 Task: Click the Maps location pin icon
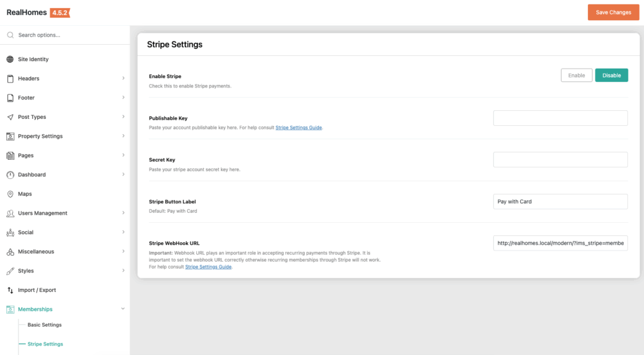coord(10,194)
